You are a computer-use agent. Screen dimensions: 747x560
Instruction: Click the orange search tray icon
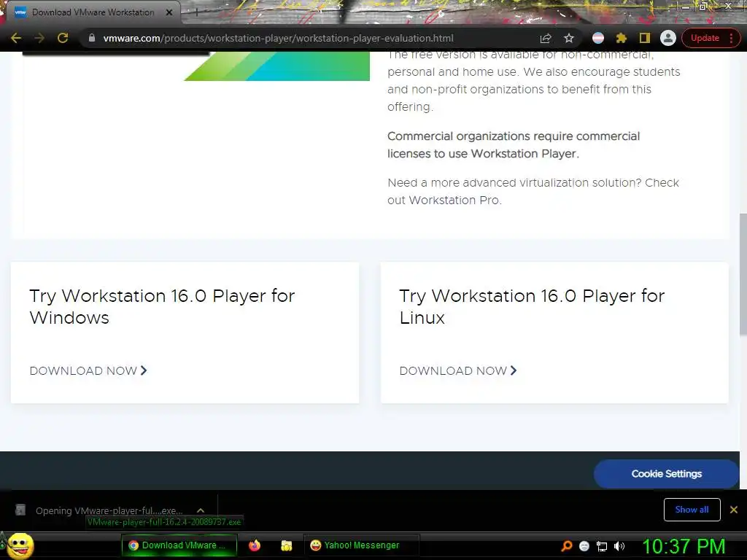tap(566, 546)
